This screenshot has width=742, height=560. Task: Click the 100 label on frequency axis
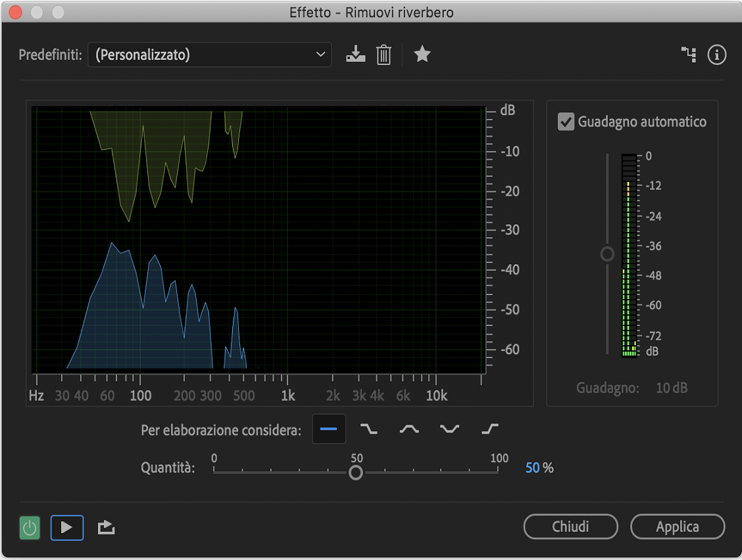click(141, 396)
